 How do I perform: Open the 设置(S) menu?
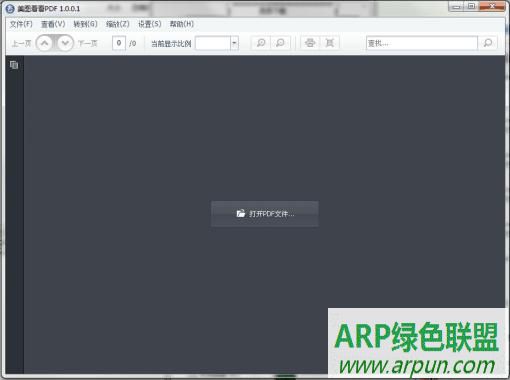pos(150,24)
